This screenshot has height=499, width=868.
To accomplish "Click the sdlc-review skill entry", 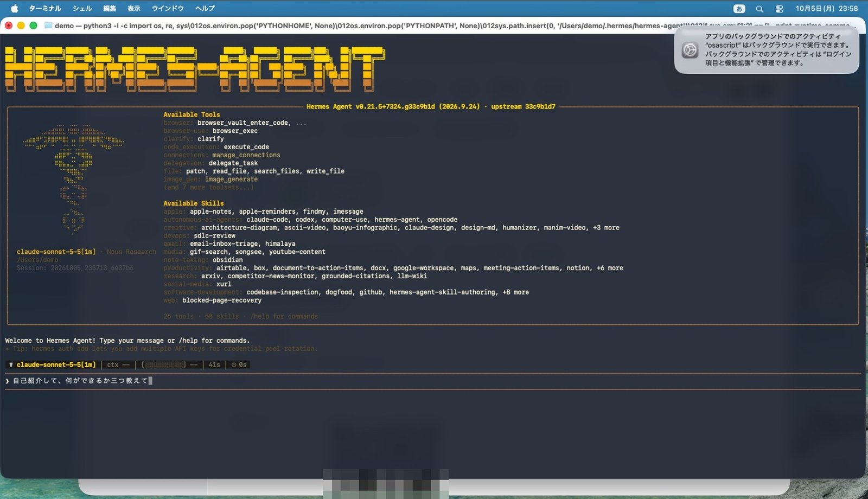I will [x=214, y=236].
